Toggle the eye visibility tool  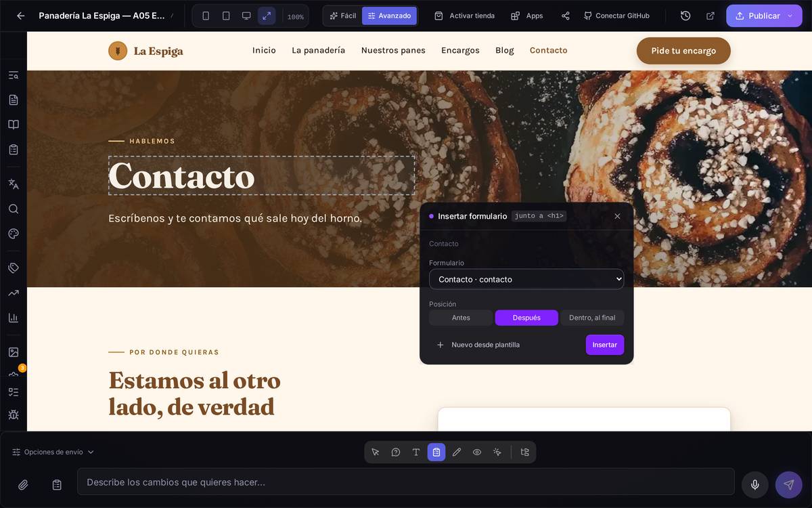click(x=477, y=452)
